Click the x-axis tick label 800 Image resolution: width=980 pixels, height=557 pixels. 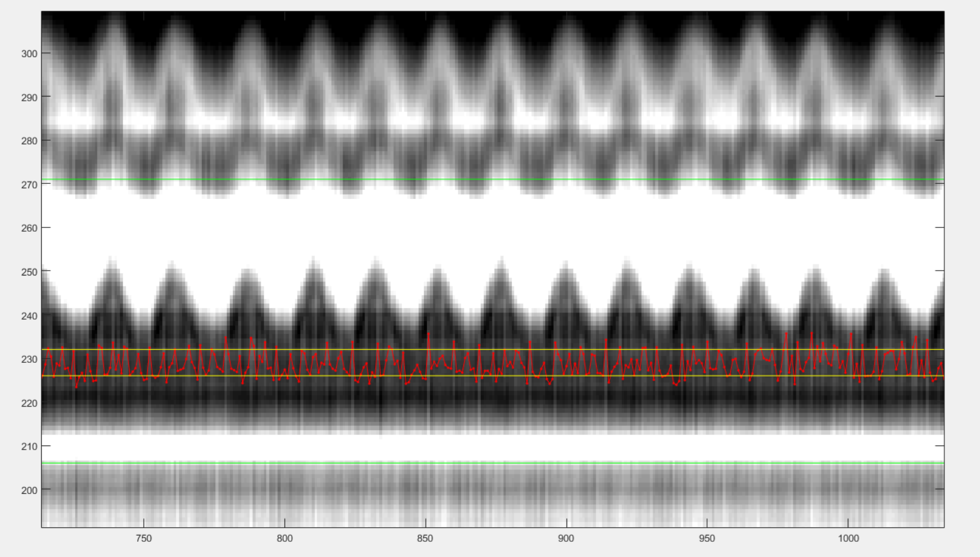tap(284, 538)
